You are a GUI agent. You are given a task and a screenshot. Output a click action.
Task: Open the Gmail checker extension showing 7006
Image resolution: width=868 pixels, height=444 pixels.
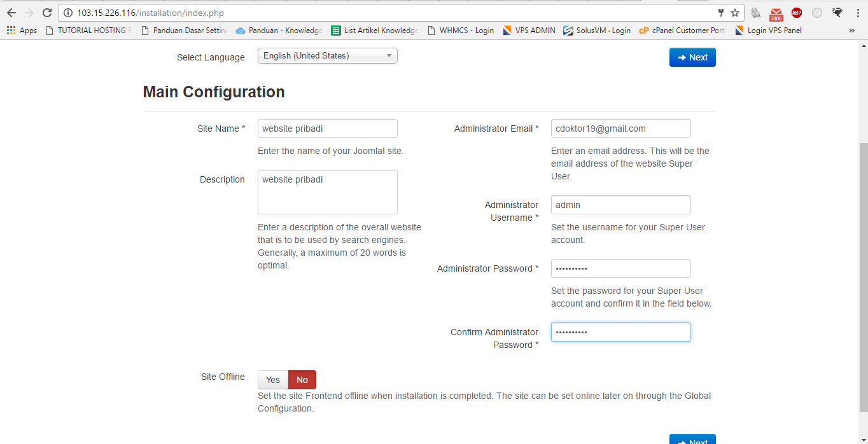(x=776, y=13)
